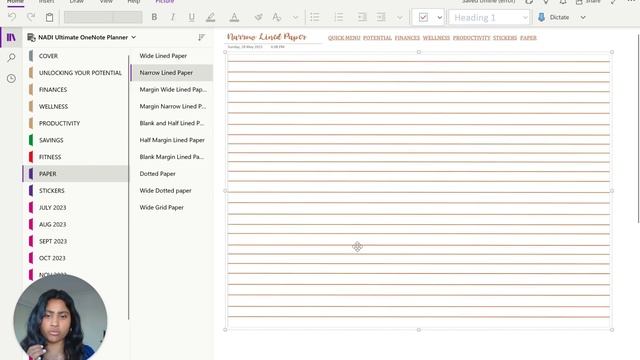The width and height of the screenshot is (640, 360).
Task: Open the UNLOCKING YOUR POTENTIAL section
Action: 76,73
